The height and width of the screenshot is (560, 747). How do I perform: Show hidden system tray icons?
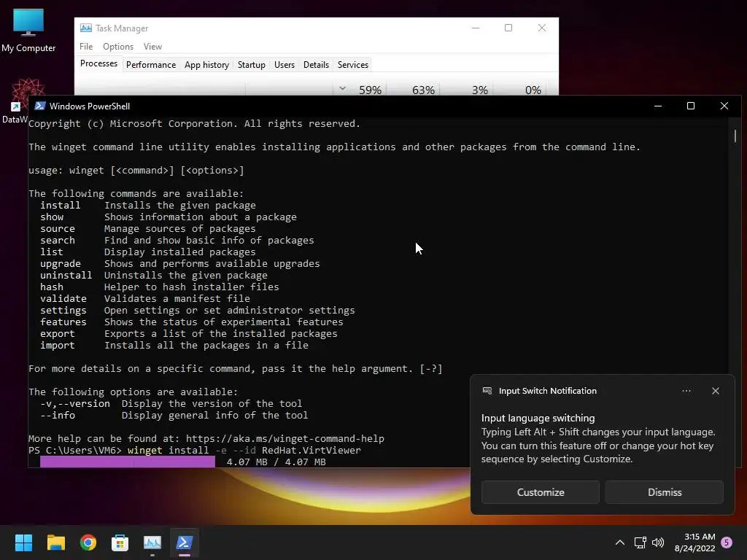click(x=620, y=542)
